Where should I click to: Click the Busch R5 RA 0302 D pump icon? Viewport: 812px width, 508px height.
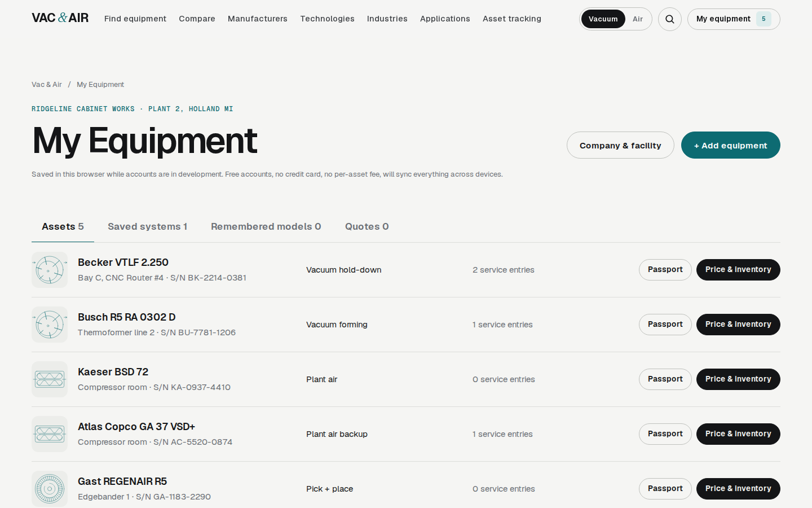point(50,325)
